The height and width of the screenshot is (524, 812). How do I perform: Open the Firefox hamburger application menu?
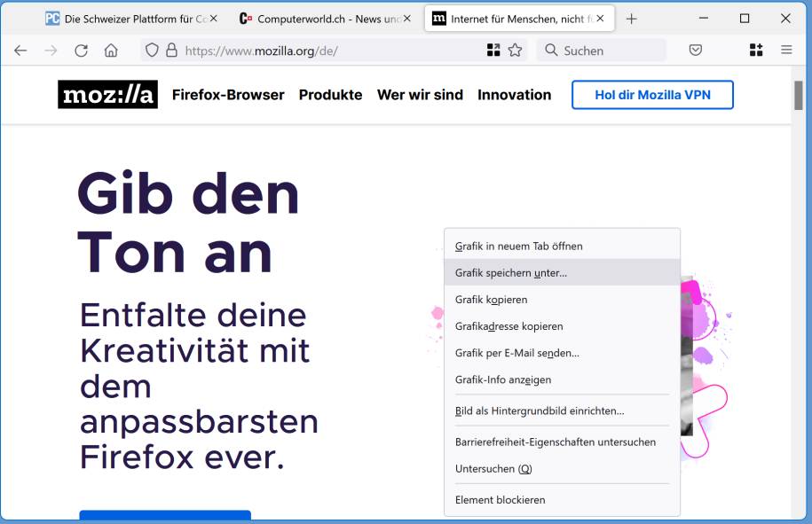[786, 51]
